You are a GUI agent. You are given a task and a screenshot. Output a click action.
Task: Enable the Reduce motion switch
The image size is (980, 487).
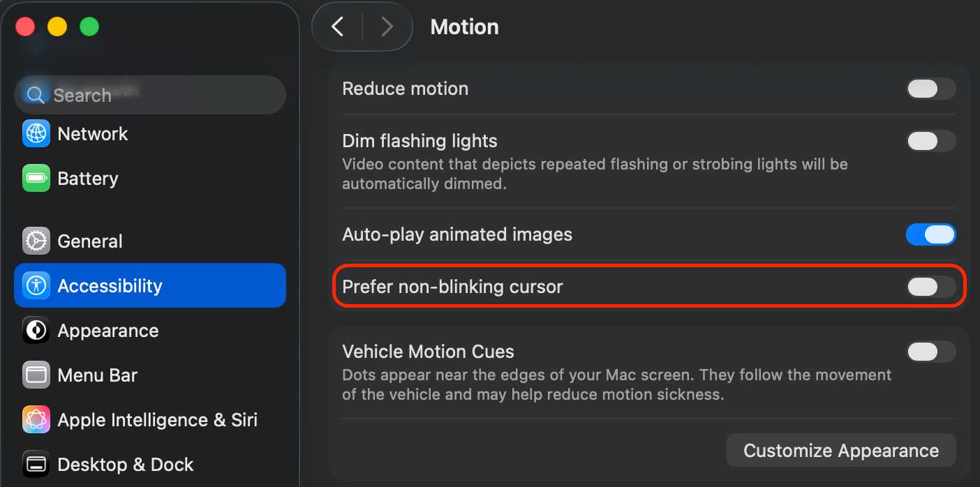pyautogui.click(x=930, y=89)
